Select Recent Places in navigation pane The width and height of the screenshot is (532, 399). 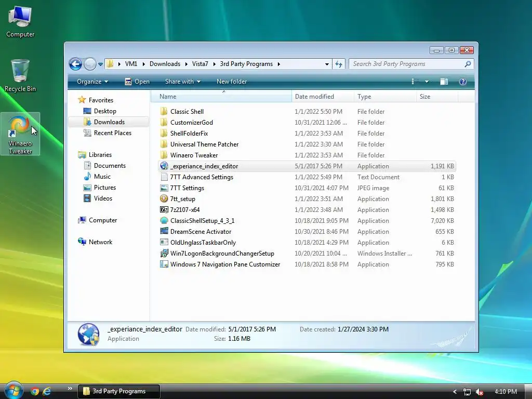coord(107,132)
